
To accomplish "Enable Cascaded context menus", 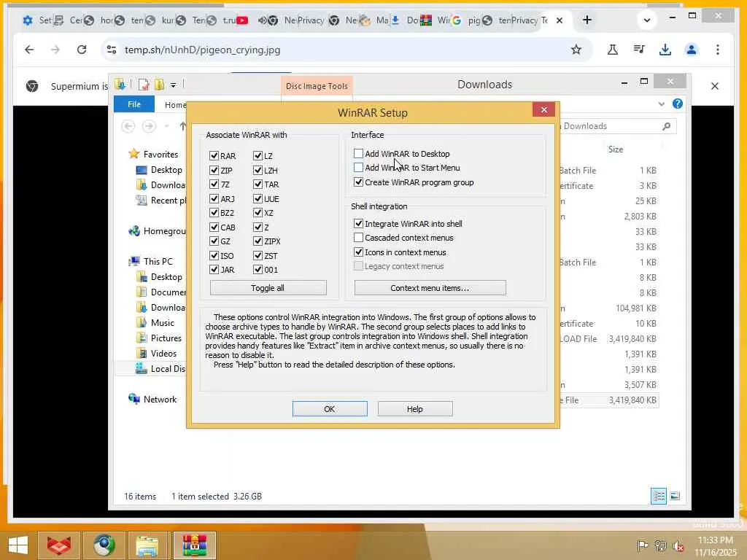I will click(358, 238).
